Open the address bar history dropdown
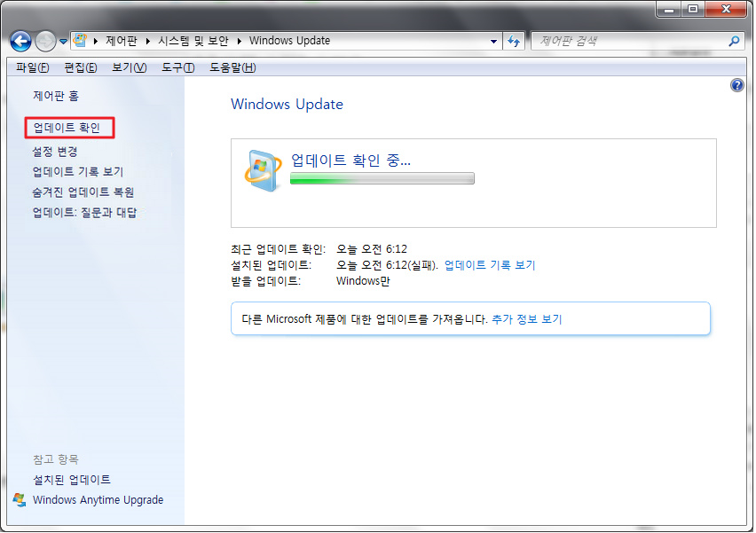 (493, 41)
